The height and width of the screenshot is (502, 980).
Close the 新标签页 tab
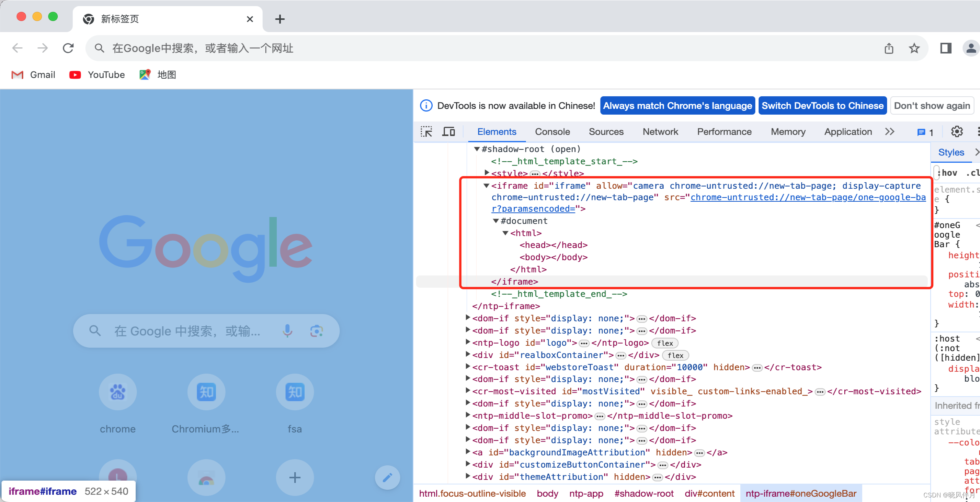[250, 19]
